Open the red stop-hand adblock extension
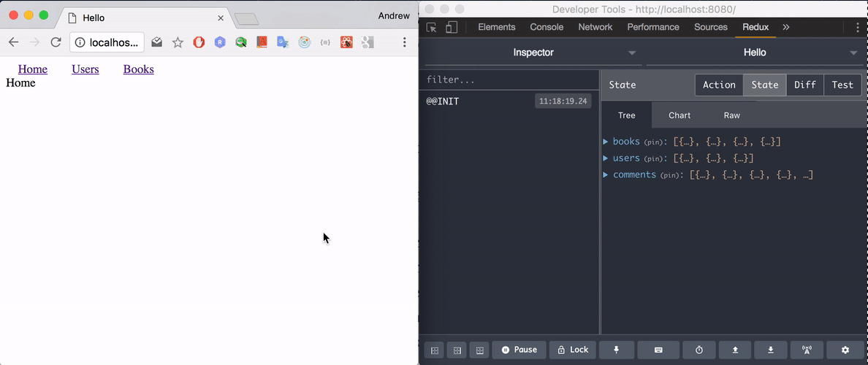Screen dimensions: 868x365 pos(199,42)
